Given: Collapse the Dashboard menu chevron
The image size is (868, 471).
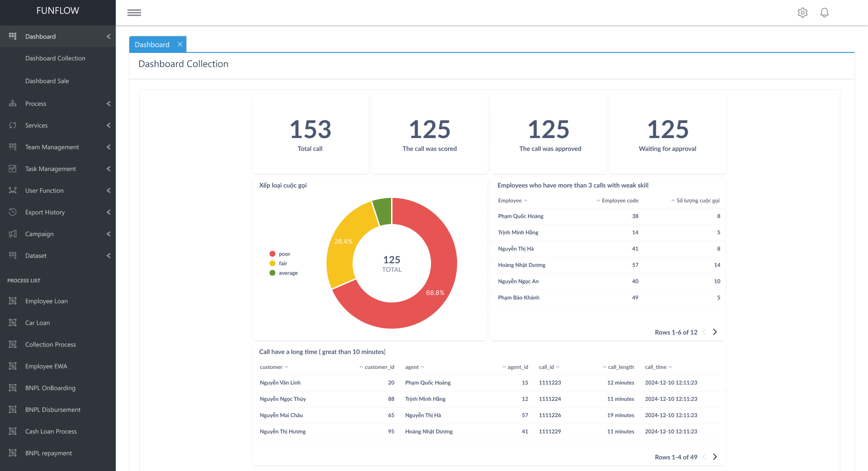Looking at the screenshot, I should tap(108, 37).
